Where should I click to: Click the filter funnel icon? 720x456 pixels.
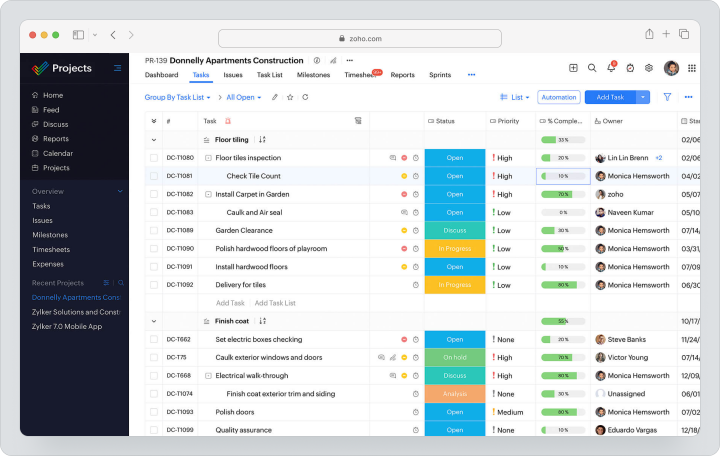coord(667,97)
